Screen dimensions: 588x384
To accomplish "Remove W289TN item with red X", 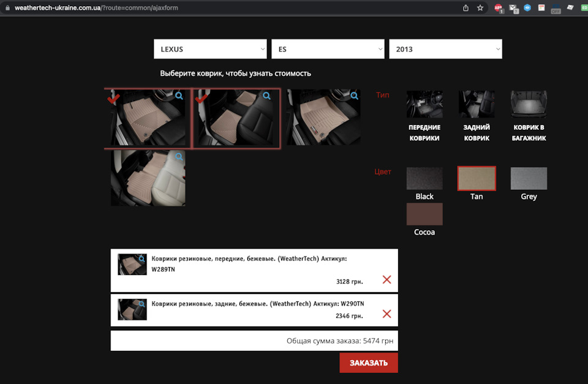I will coord(386,279).
